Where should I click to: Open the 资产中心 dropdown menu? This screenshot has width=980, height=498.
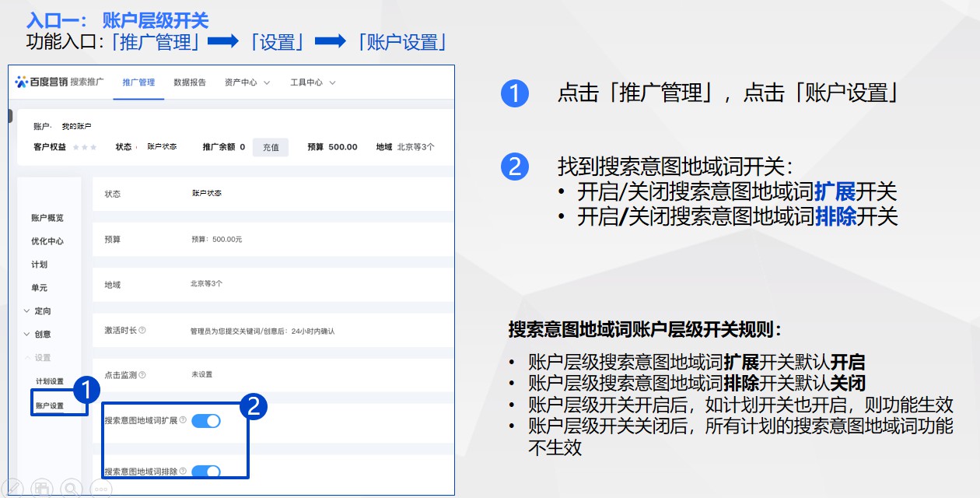pos(247,82)
